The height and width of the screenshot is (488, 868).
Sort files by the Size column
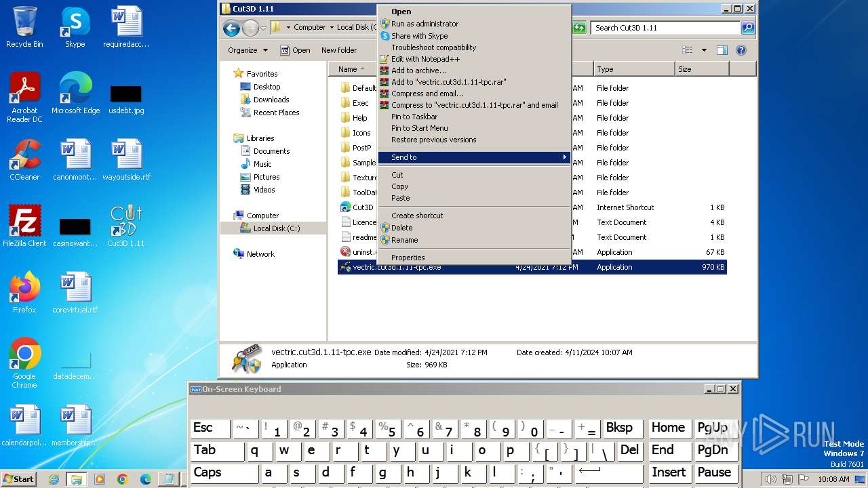coord(702,69)
